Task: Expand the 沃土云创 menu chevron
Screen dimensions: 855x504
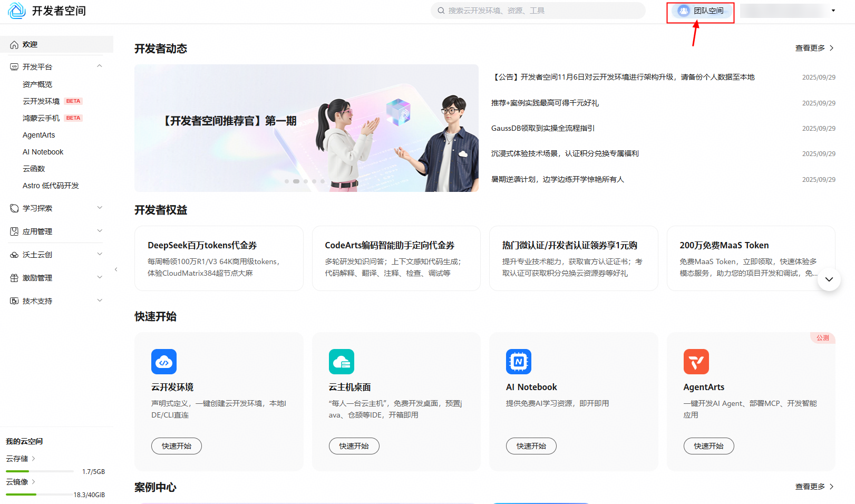Action: 100,254
